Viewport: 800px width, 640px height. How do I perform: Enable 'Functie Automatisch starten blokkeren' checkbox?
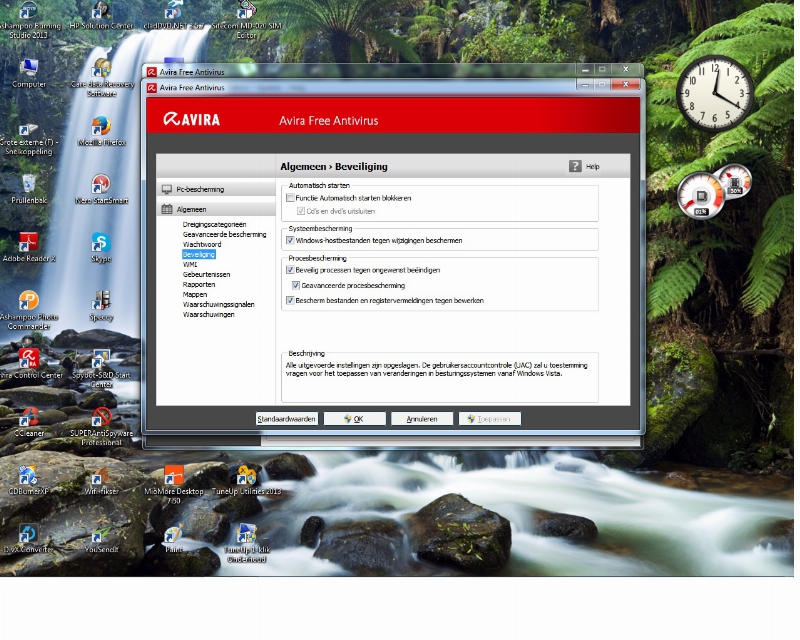[x=290, y=198]
